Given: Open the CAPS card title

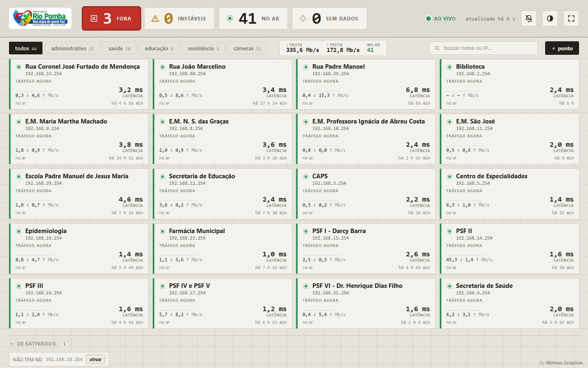Looking at the screenshot, I should point(320,176).
